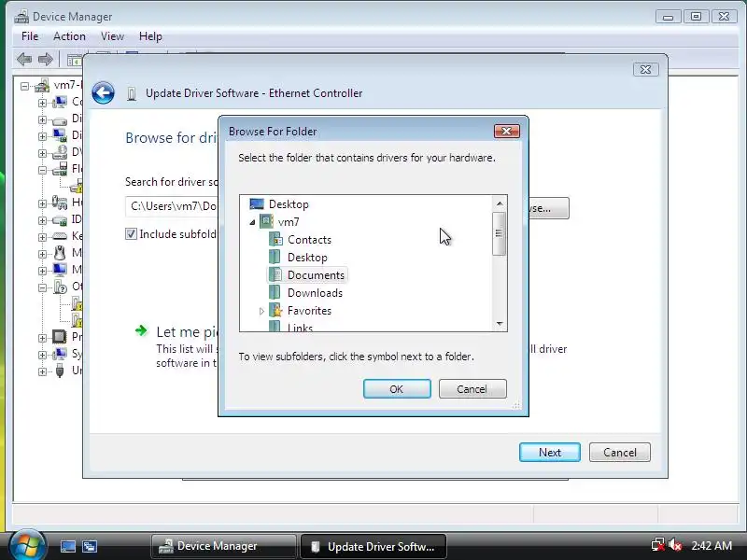
Task: Select the Downloads folder icon
Action: click(x=275, y=292)
